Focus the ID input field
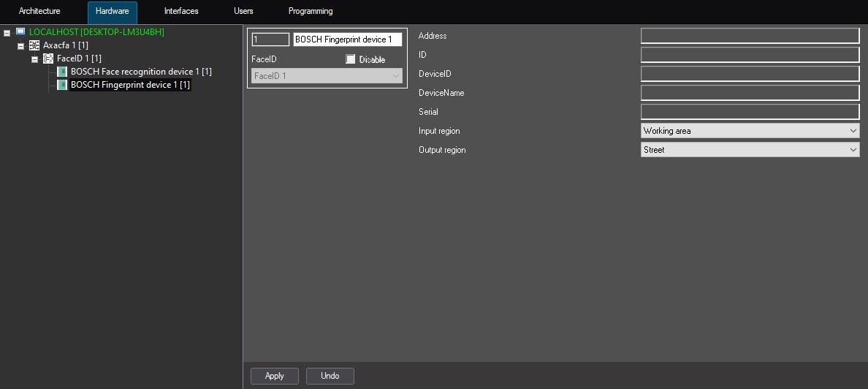The image size is (868, 389). (750, 55)
